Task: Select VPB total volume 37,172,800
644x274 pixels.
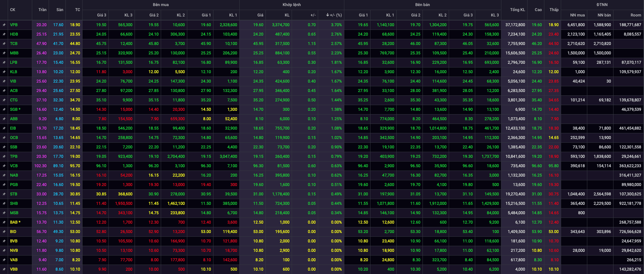Action: (515, 25)
